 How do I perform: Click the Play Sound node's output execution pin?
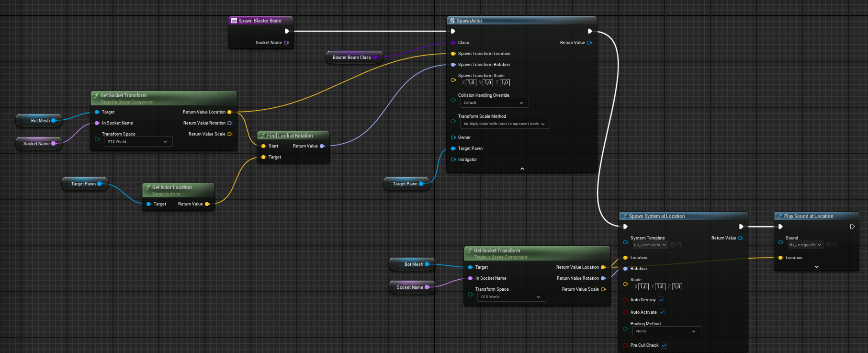pos(852,227)
